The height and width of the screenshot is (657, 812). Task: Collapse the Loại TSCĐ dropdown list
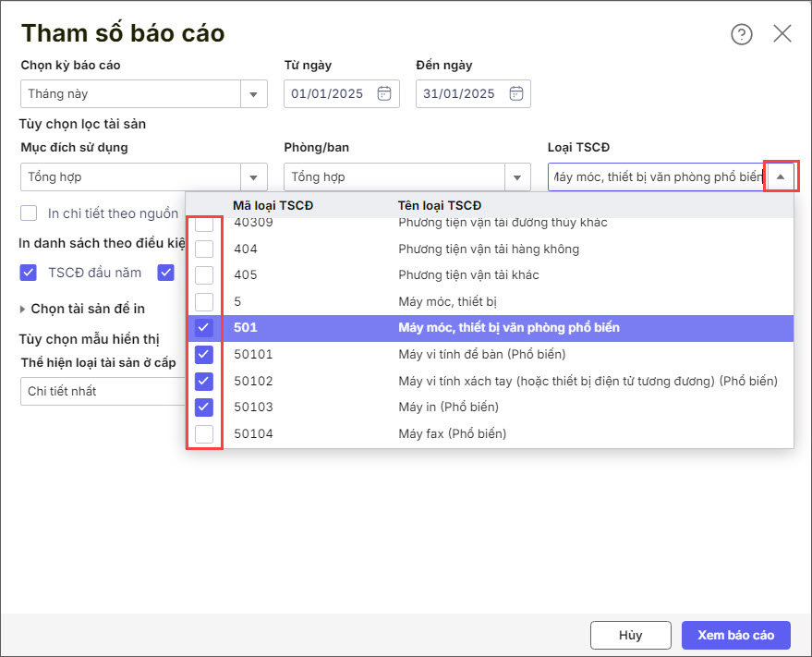click(x=781, y=176)
